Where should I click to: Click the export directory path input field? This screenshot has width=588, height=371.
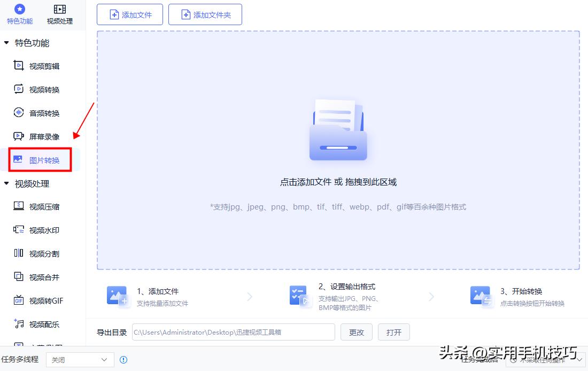click(233, 332)
